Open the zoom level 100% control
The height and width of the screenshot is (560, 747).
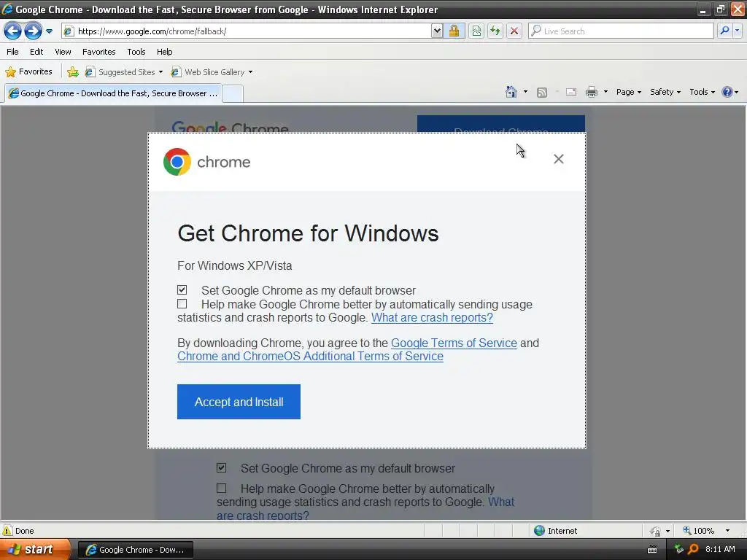tap(699, 531)
